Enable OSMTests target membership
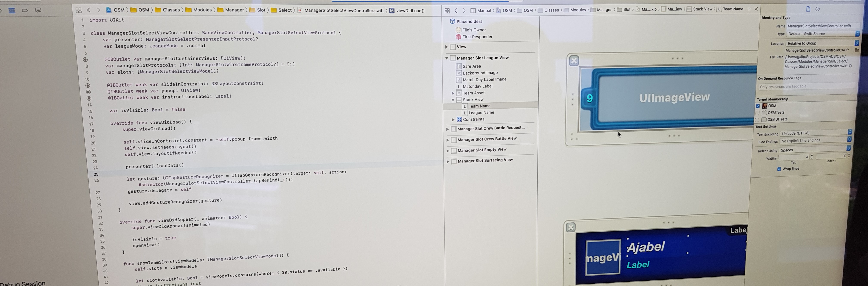This screenshot has height=286, width=868. (x=758, y=113)
